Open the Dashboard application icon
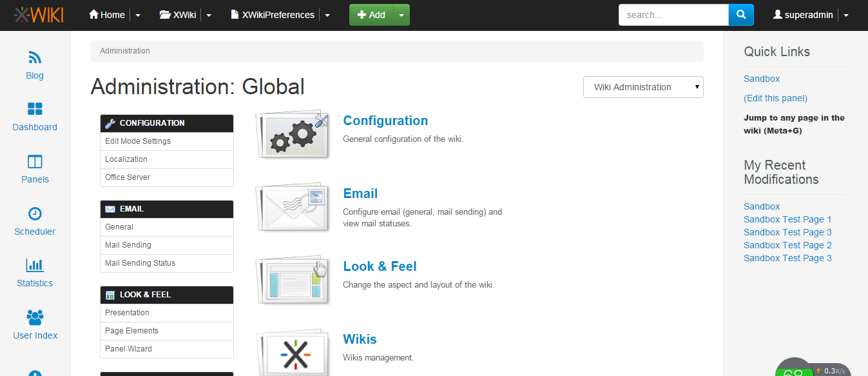 [x=35, y=109]
